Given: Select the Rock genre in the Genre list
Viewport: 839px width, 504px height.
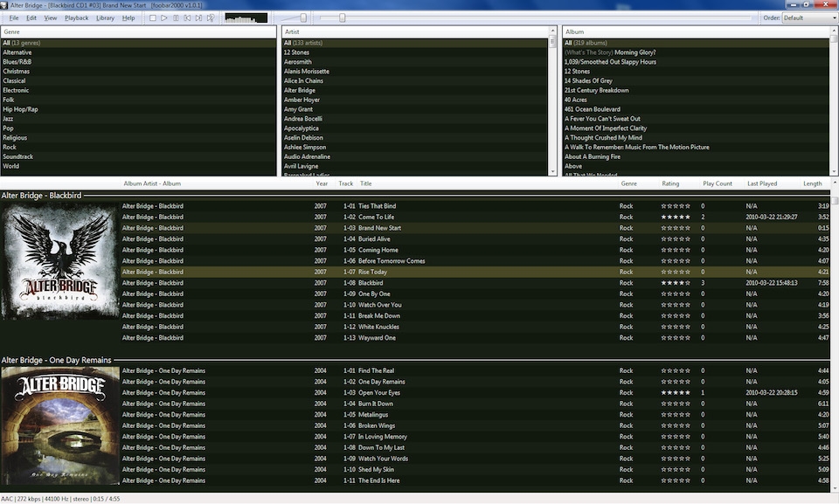Looking at the screenshot, I should tap(10, 147).
